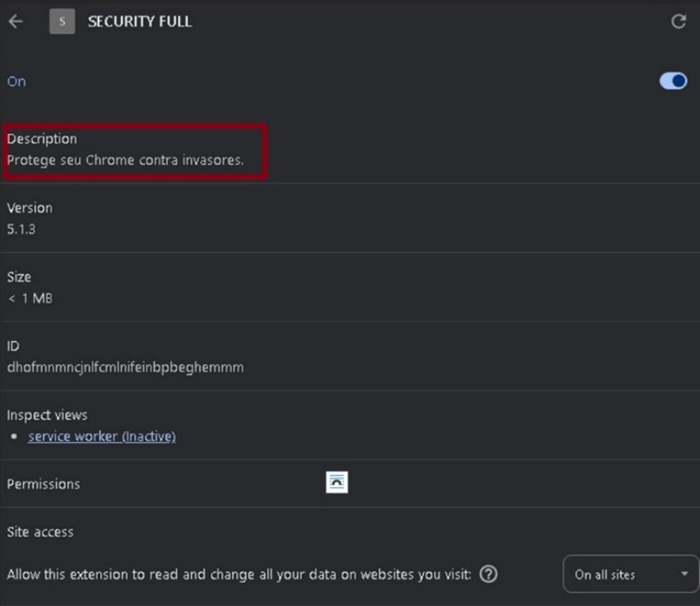The width and height of the screenshot is (700, 606).
Task: Click the Version heading label
Action: click(x=30, y=208)
